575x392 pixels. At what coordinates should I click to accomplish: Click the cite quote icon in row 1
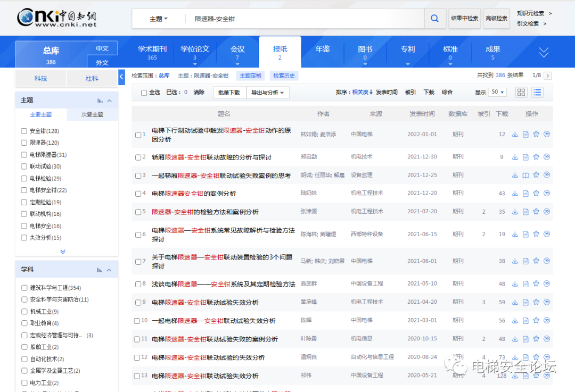tap(547, 134)
